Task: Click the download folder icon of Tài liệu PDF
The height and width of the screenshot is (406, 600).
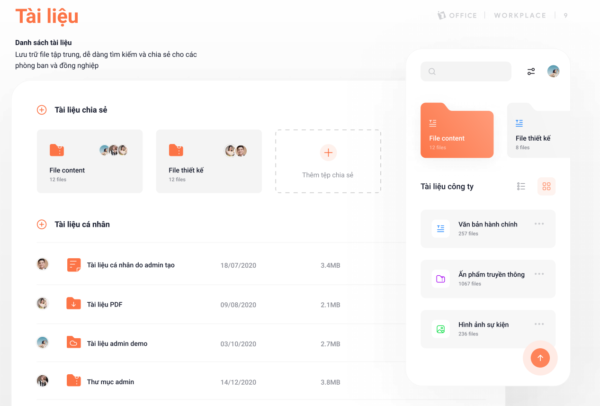Action: (x=73, y=303)
